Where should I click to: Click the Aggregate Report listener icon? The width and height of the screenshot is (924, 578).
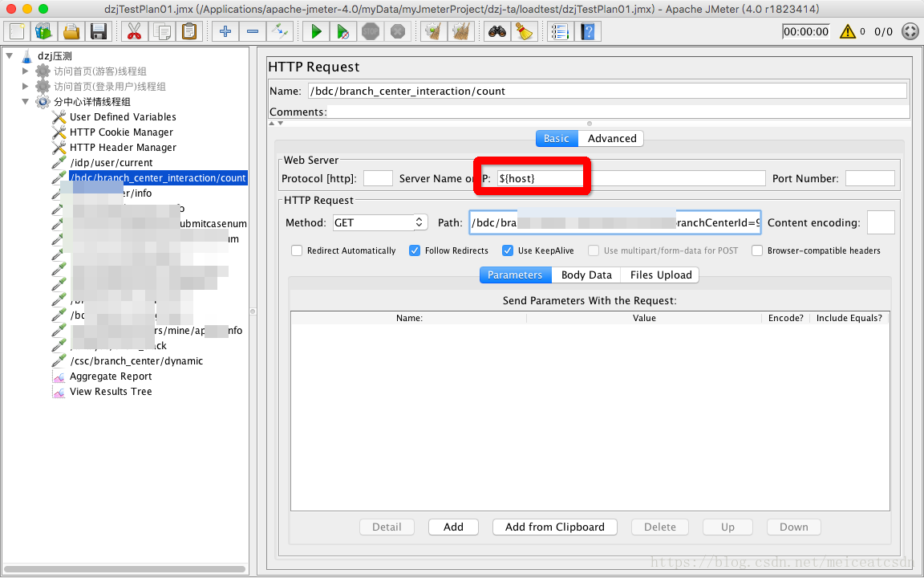tap(59, 377)
